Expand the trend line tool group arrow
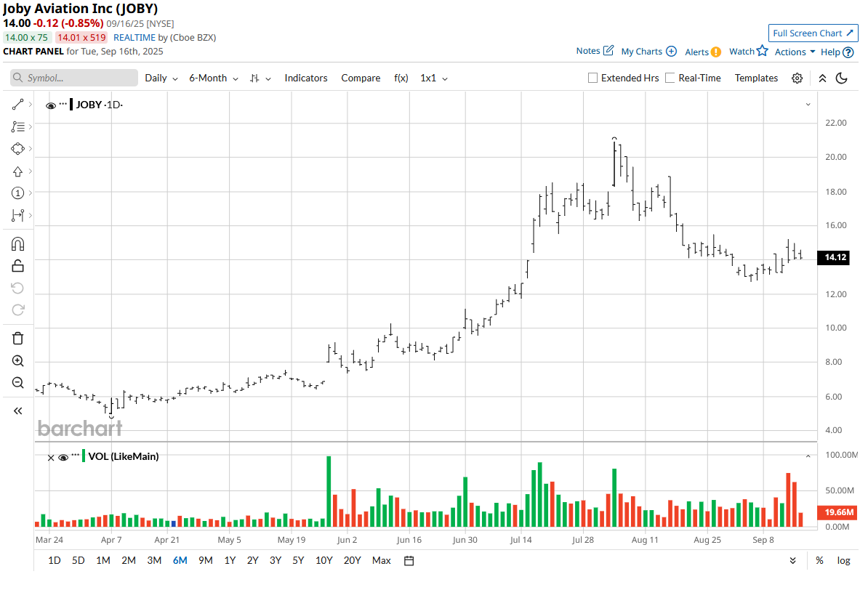868x590 pixels. coord(31,104)
